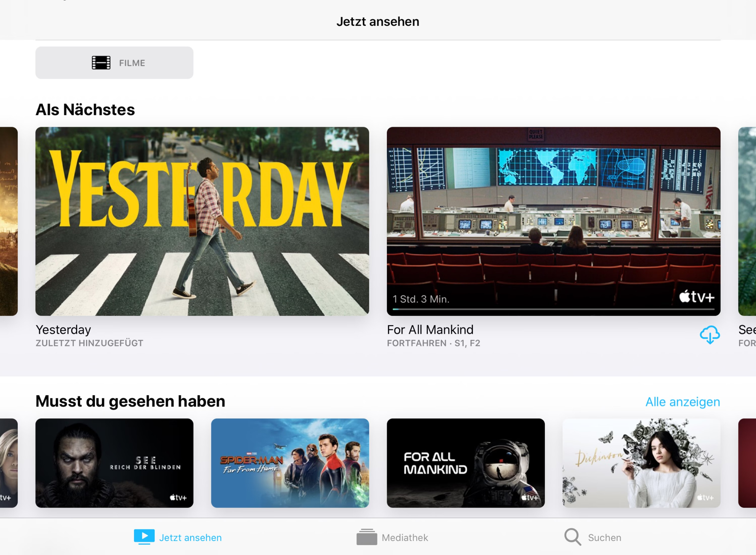Open the Yesterday movie poster

pos(202,221)
